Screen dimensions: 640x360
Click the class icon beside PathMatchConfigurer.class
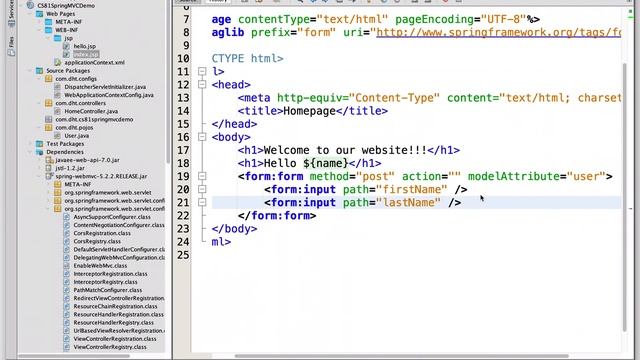point(67,290)
